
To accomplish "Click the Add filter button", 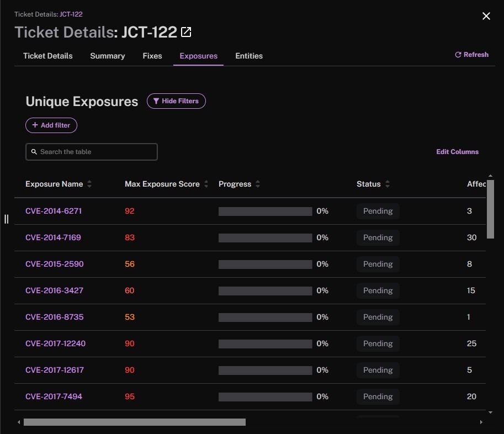I will click(x=51, y=125).
